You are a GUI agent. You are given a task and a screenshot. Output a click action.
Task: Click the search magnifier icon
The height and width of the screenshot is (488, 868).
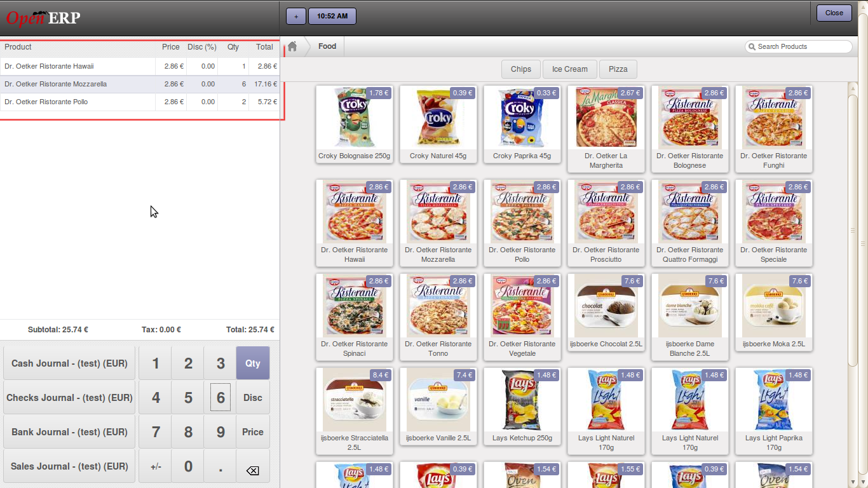coord(752,47)
